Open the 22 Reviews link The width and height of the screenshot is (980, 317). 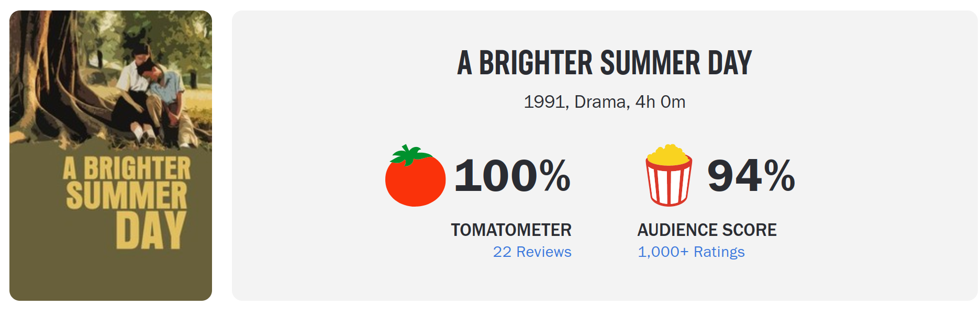click(532, 252)
